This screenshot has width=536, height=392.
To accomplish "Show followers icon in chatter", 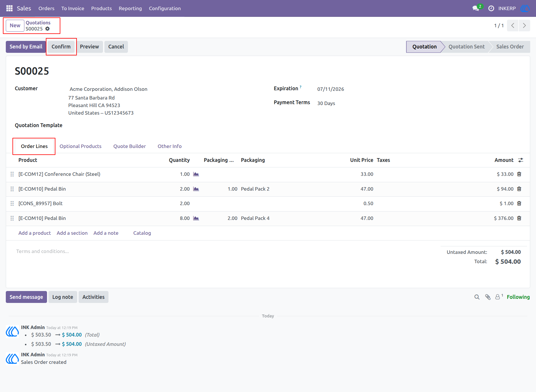I will point(499,297).
